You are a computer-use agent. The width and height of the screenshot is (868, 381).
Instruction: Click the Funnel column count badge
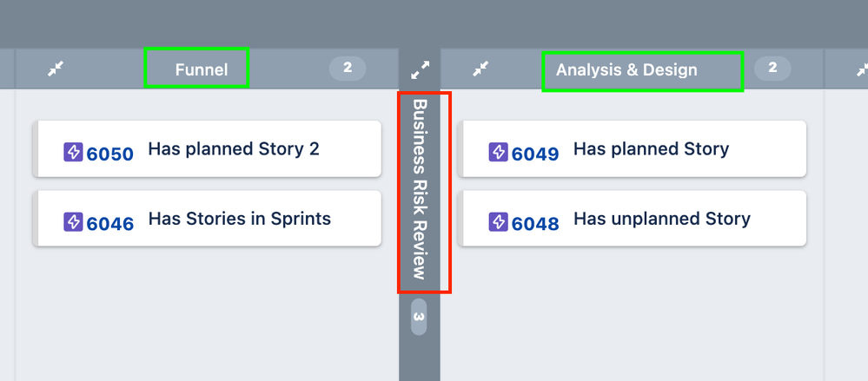(x=348, y=68)
